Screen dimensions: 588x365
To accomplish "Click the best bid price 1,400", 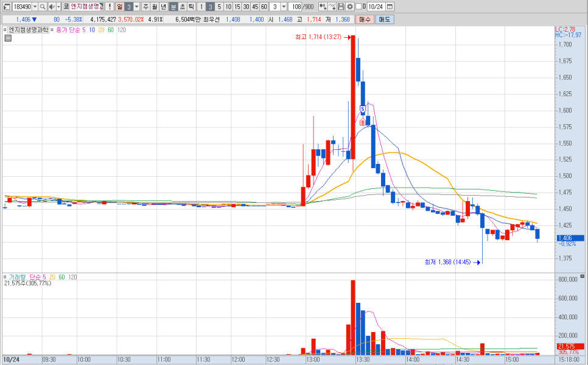I will point(256,19).
